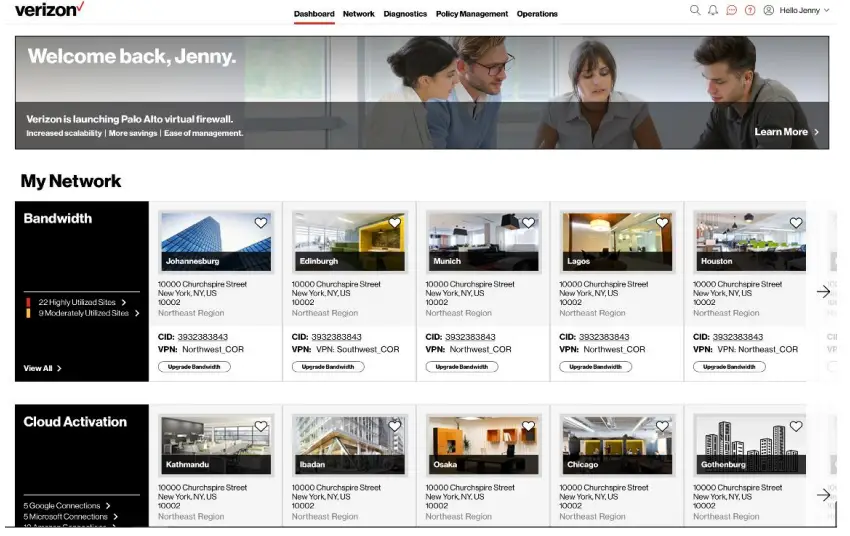Click the search magnifier icon
850x536 pixels.
coord(694,10)
